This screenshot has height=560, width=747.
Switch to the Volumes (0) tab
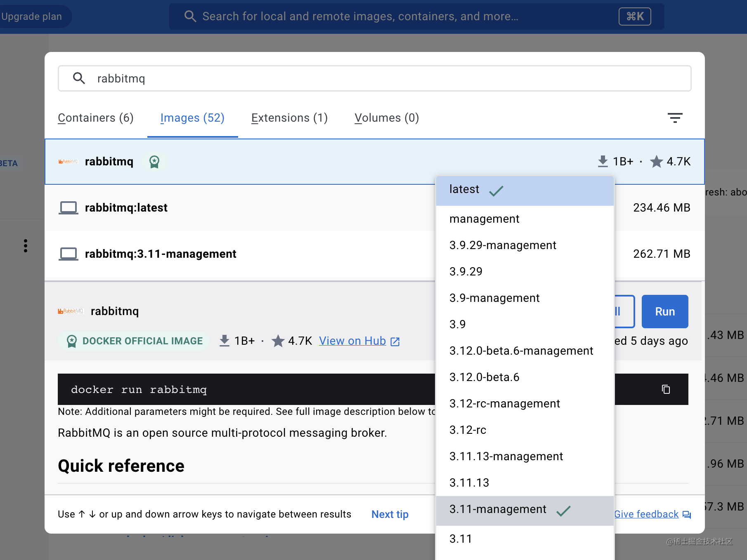click(387, 118)
